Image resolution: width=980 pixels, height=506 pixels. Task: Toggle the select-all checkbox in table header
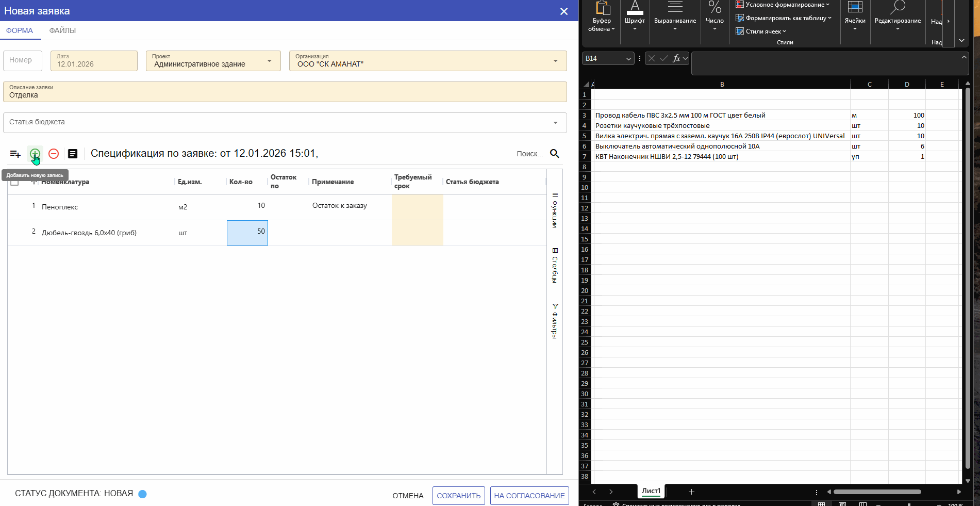point(14,182)
